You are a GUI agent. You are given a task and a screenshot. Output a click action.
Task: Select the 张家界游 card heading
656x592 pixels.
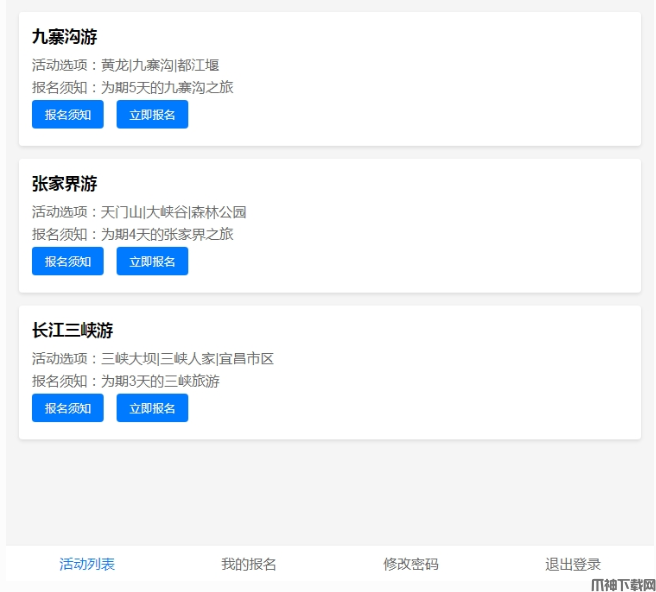pos(64,184)
